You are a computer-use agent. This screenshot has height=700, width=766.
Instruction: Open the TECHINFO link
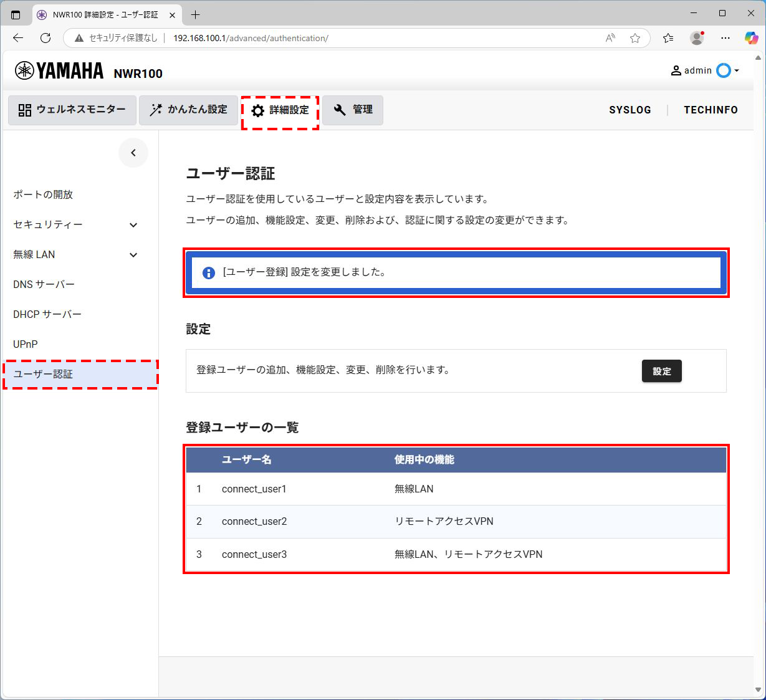[711, 110]
